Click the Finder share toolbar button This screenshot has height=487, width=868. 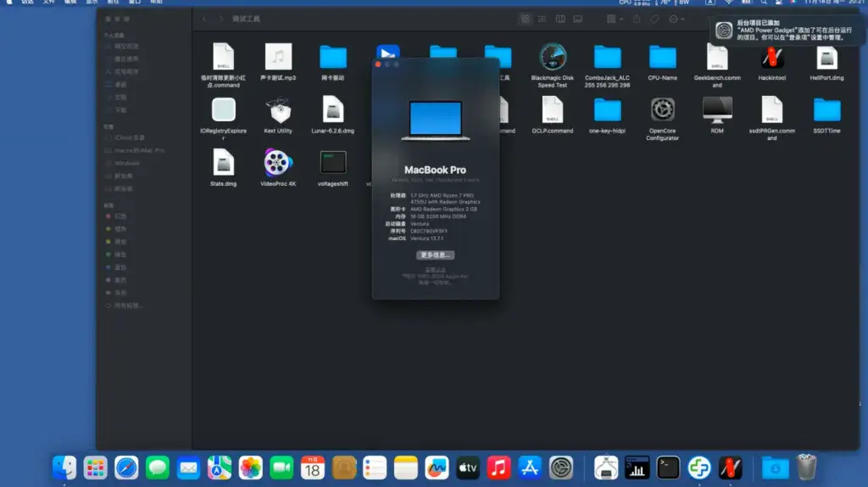coord(637,19)
